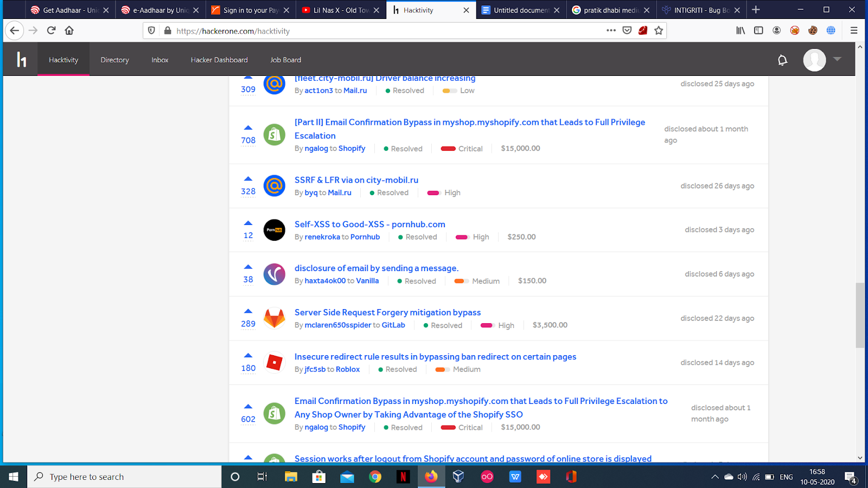The image size is (868, 488).
Task: Save to Pocket icon in address bar
Action: point(627,30)
